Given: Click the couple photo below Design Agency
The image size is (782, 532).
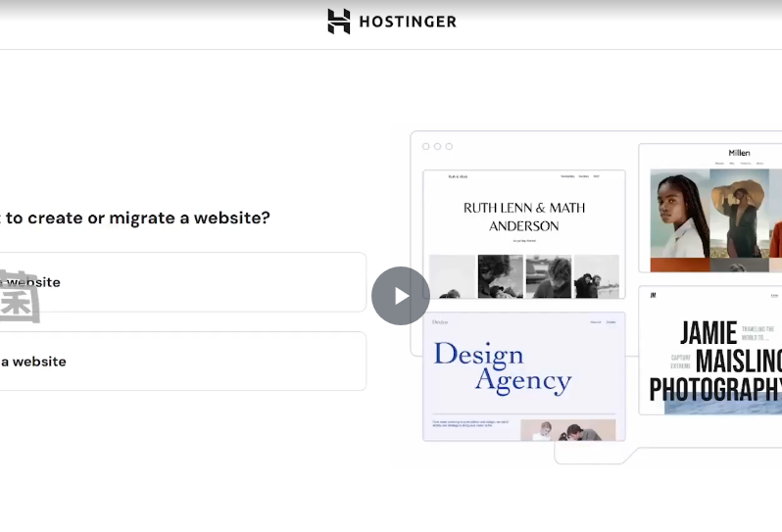Looking at the screenshot, I should pyautogui.click(x=567, y=430).
